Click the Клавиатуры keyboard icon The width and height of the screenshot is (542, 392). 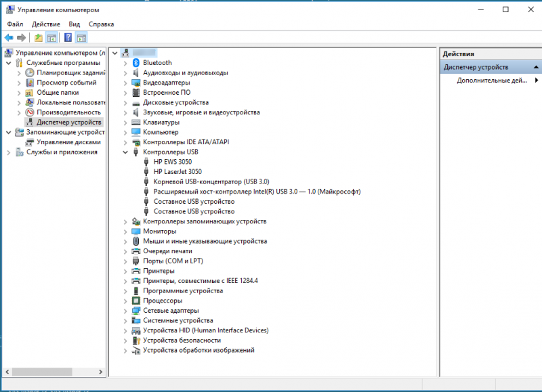136,123
